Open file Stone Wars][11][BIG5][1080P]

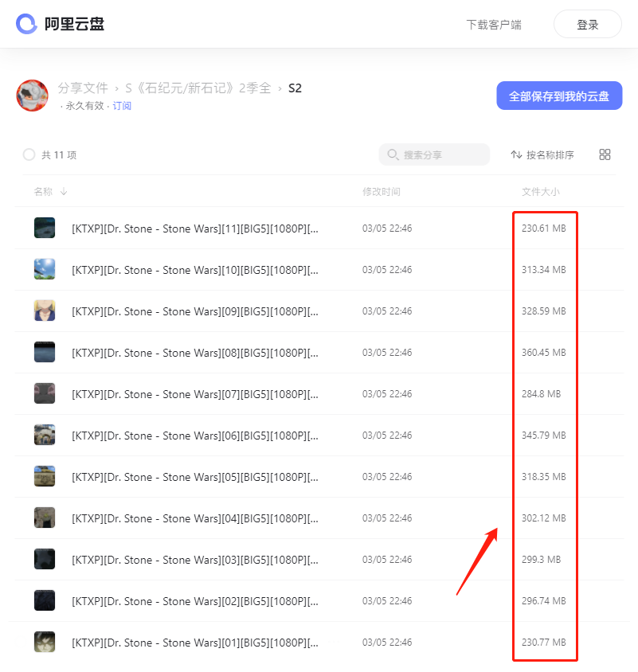pos(195,229)
